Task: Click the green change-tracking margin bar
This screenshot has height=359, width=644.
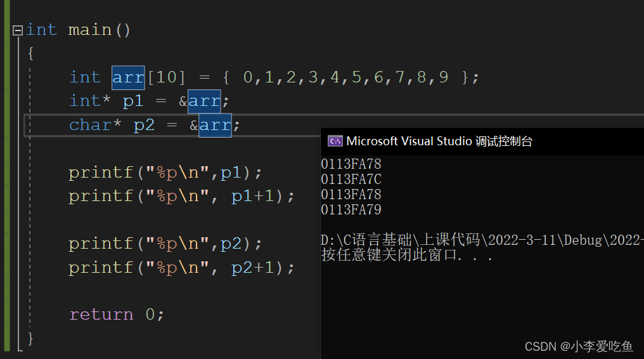Action: 7,176
